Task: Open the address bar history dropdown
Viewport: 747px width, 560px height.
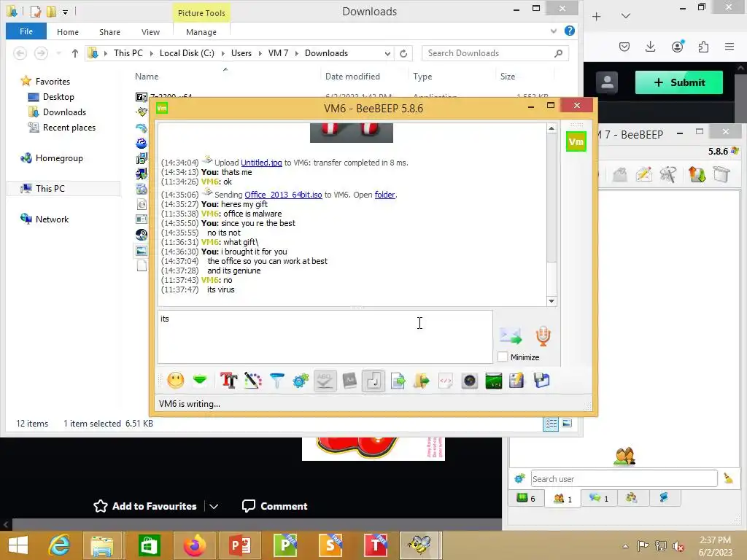Action: pyautogui.click(x=387, y=53)
